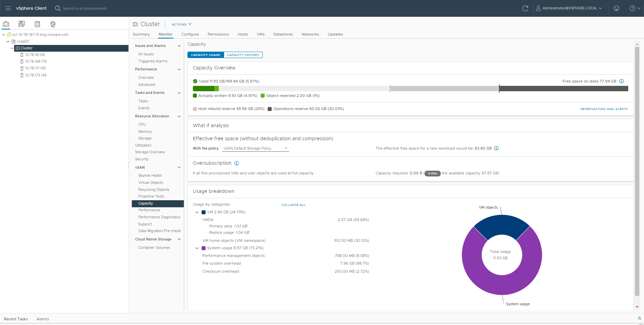Open the hamburger navigation menu
The width and height of the screenshot is (644, 325).
click(8, 8)
